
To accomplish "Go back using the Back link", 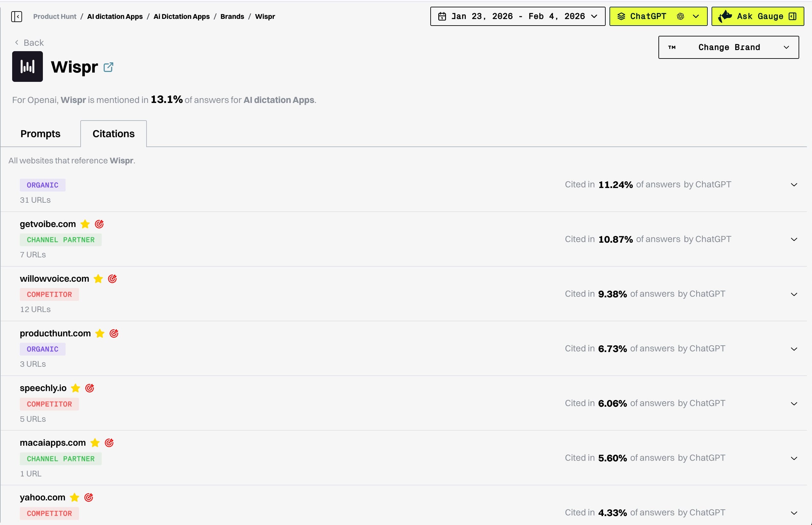I will (x=29, y=43).
